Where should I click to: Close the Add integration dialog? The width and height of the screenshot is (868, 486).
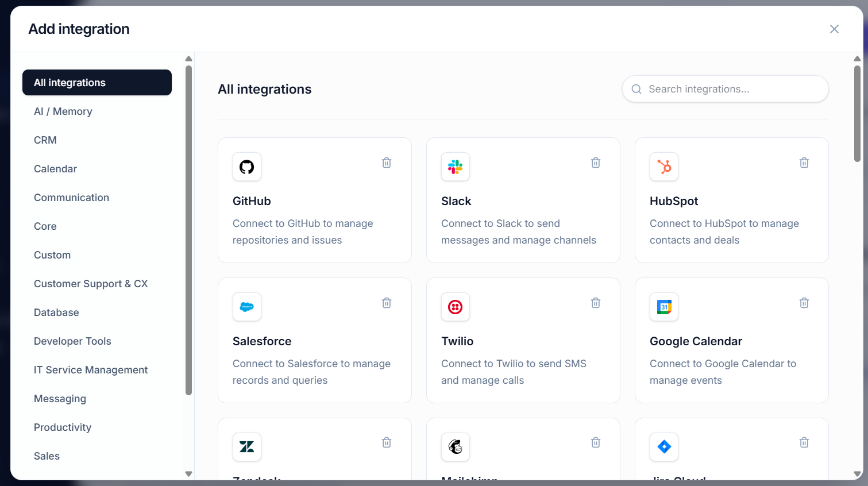[834, 29]
